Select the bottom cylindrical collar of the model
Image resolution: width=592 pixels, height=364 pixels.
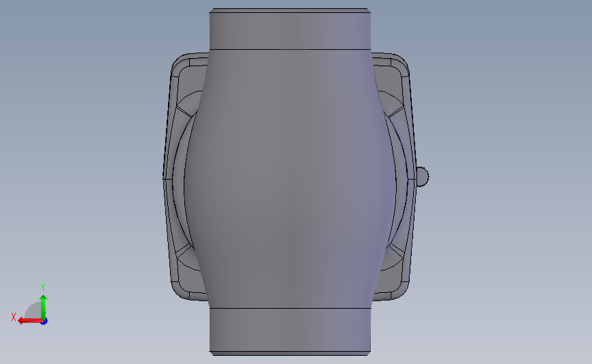[x=290, y=330]
